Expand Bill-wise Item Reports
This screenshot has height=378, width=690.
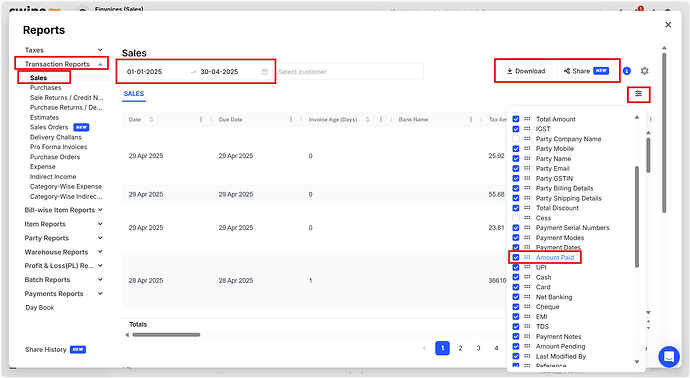(64, 210)
